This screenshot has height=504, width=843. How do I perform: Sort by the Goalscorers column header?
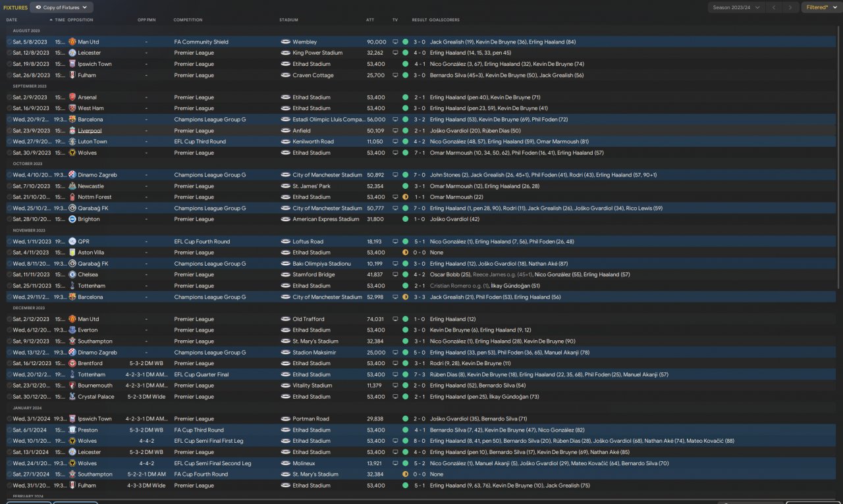coord(445,20)
